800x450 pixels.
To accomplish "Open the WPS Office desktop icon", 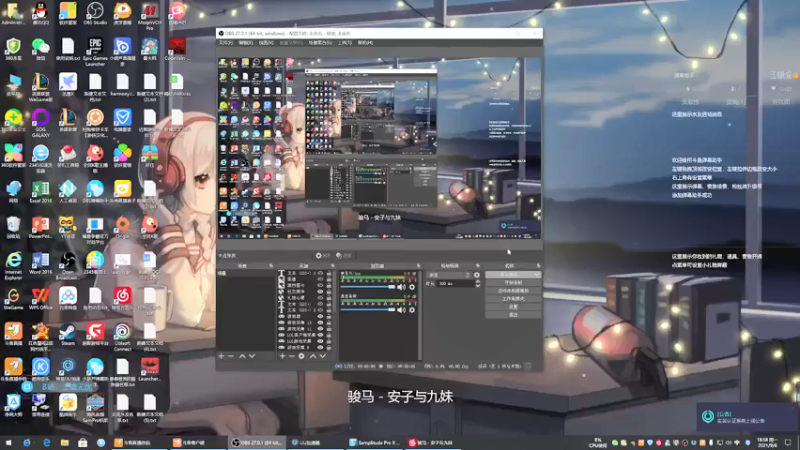I will (x=41, y=299).
